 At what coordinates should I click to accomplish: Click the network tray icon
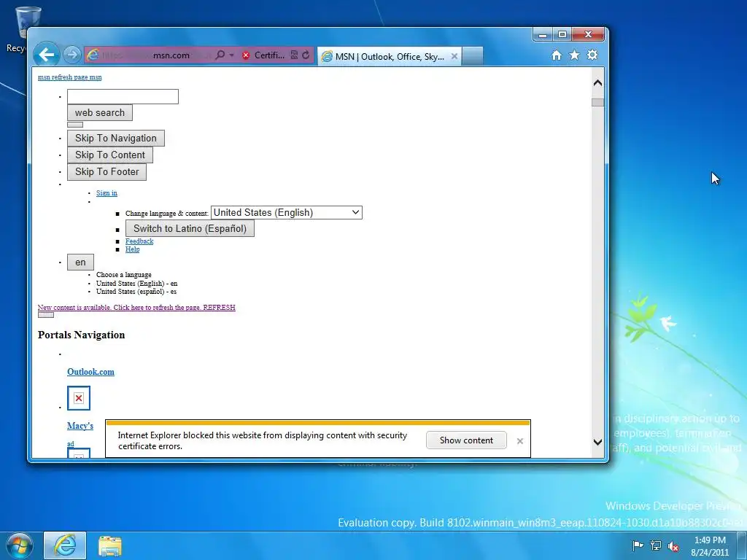pos(656,545)
